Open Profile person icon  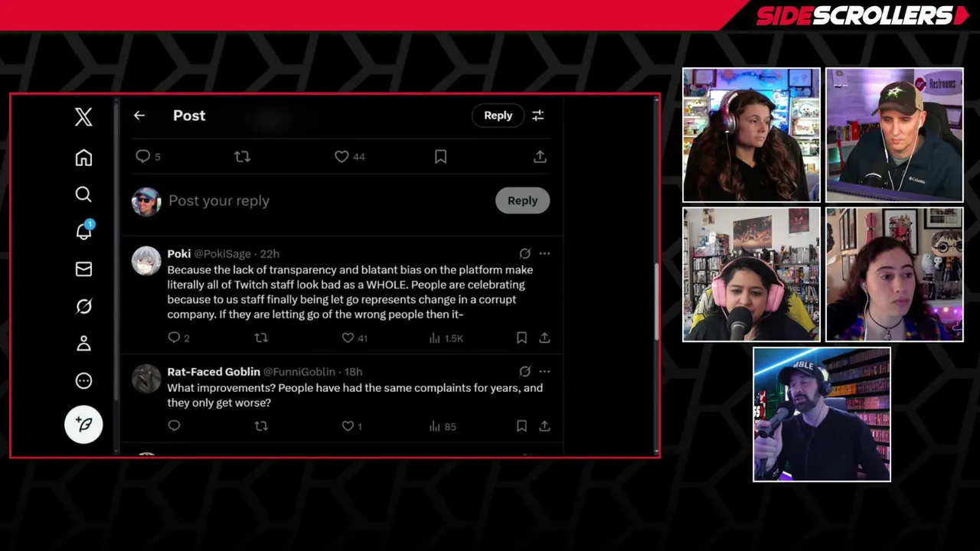(83, 344)
